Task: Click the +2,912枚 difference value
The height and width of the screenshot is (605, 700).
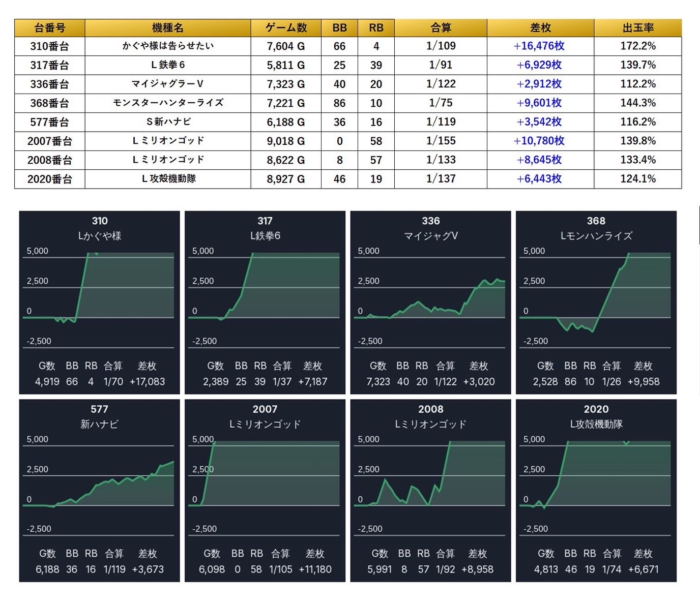Action: point(539,83)
